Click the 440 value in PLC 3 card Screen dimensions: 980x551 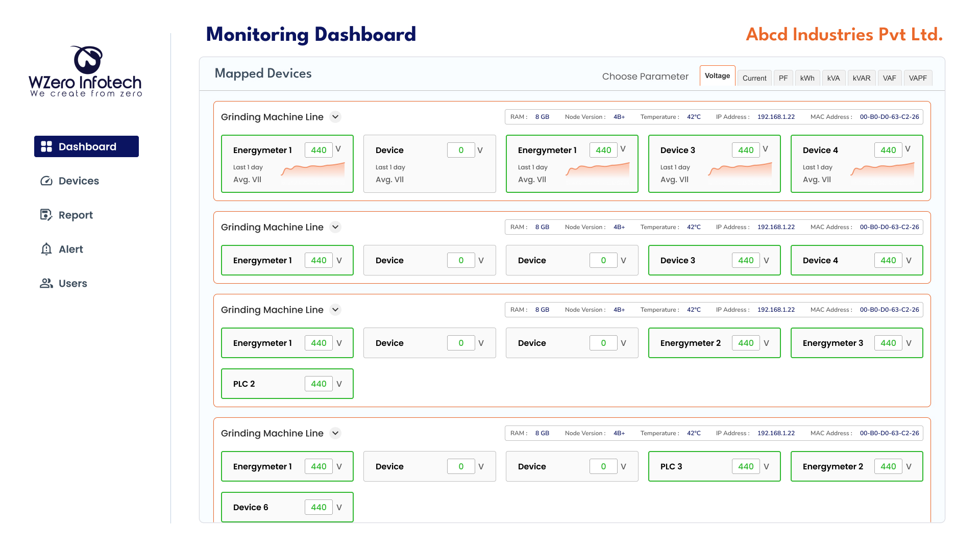point(746,466)
